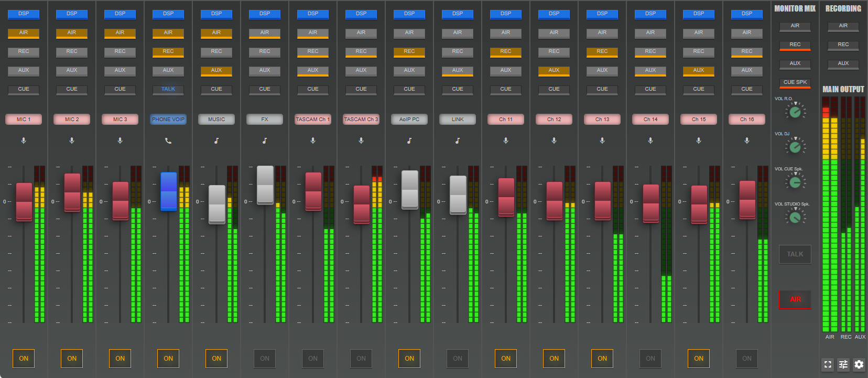
Task: Select REC source in Monitor Mix
Action: (795, 45)
